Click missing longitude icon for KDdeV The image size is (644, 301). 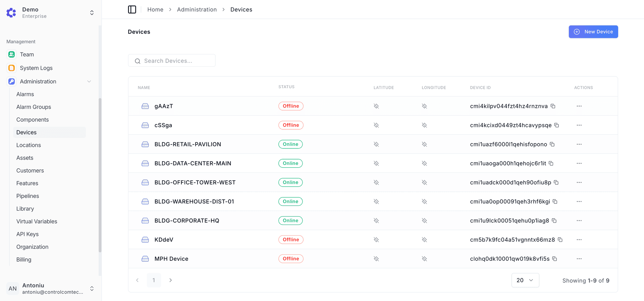click(425, 240)
